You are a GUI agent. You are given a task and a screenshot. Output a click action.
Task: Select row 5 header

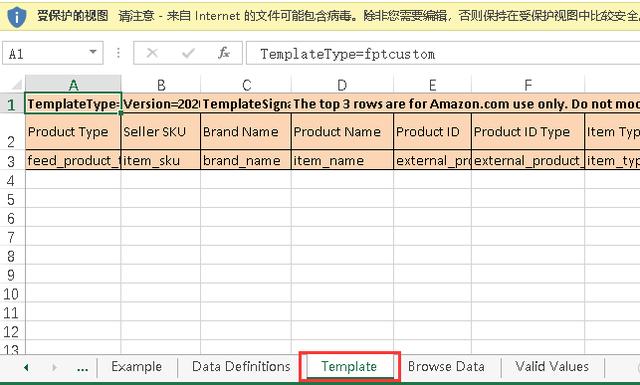pos(12,200)
